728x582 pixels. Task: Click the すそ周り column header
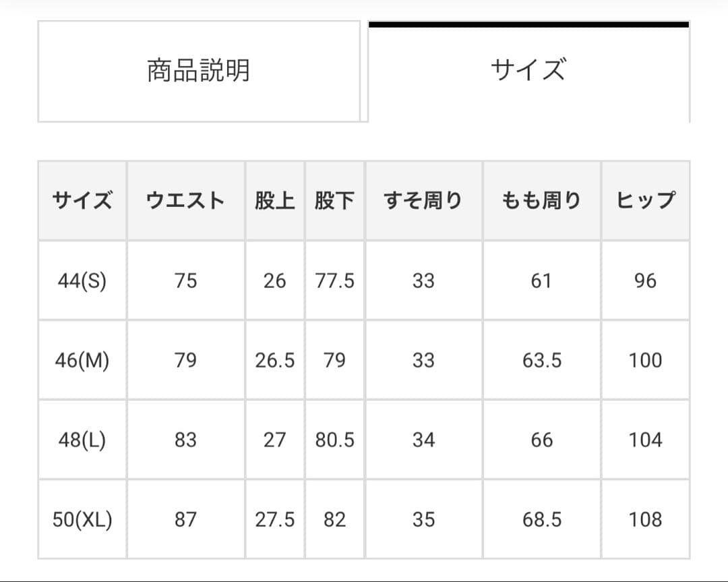423,200
